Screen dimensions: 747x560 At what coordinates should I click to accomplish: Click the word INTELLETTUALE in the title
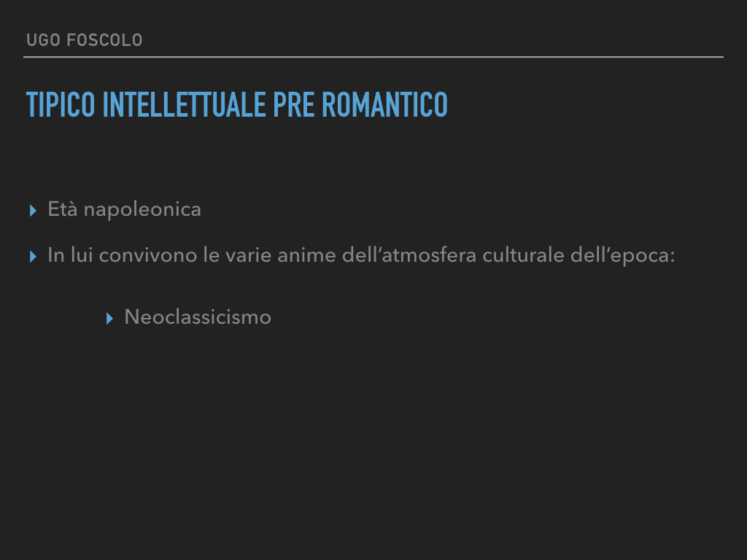pyautogui.click(x=185, y=104)
